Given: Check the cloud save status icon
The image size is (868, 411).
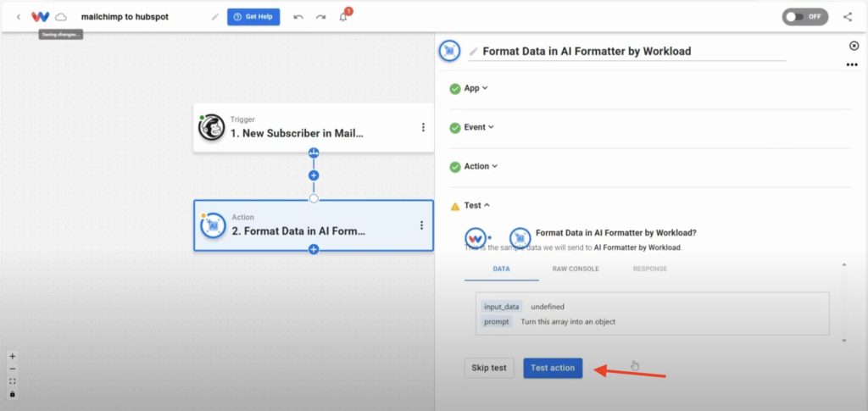Looking at the screenshot, I should click(x=61, y=17).
